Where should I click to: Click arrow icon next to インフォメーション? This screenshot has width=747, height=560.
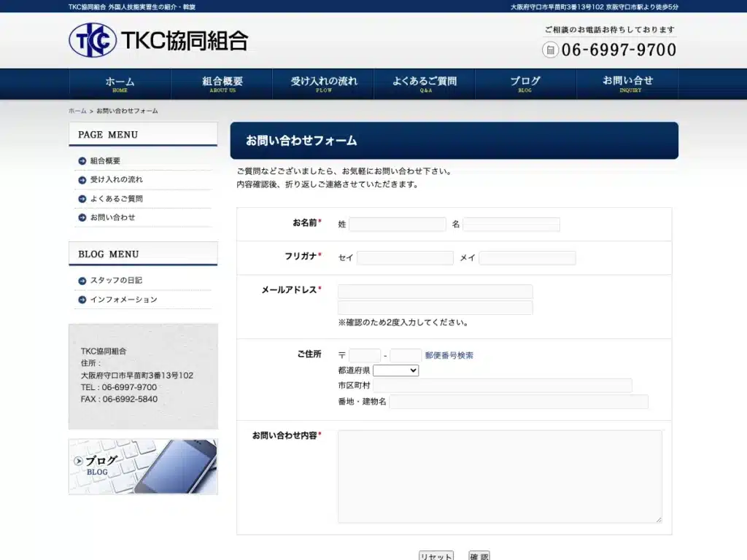(x=82, y=300)
